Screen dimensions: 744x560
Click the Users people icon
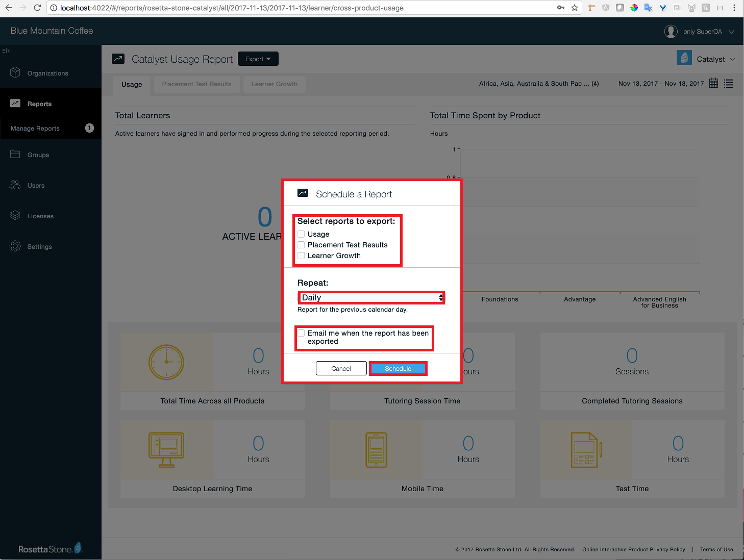15,185
